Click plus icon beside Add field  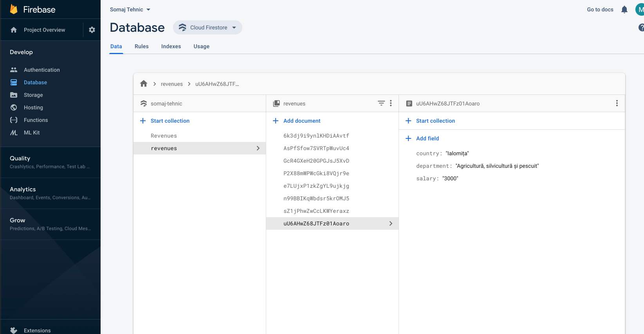(x=408, y=138)
